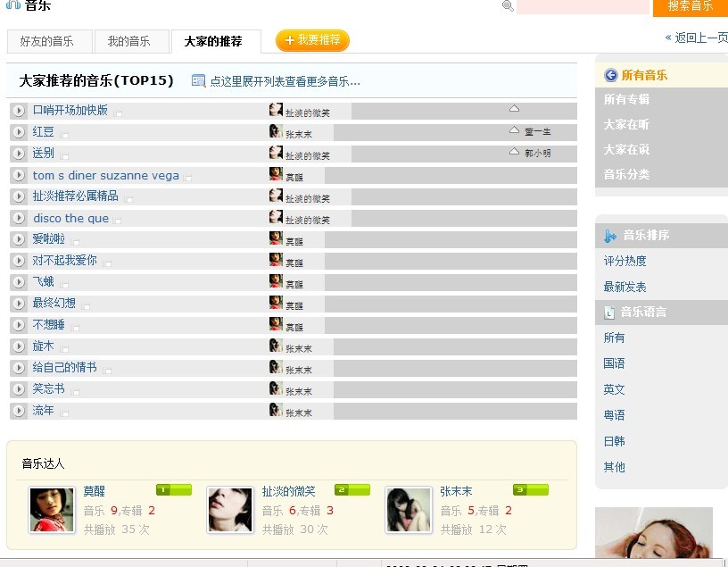Play the song 给自己的情书
This screenshot has width=728, height=567.
coord(19,367)
